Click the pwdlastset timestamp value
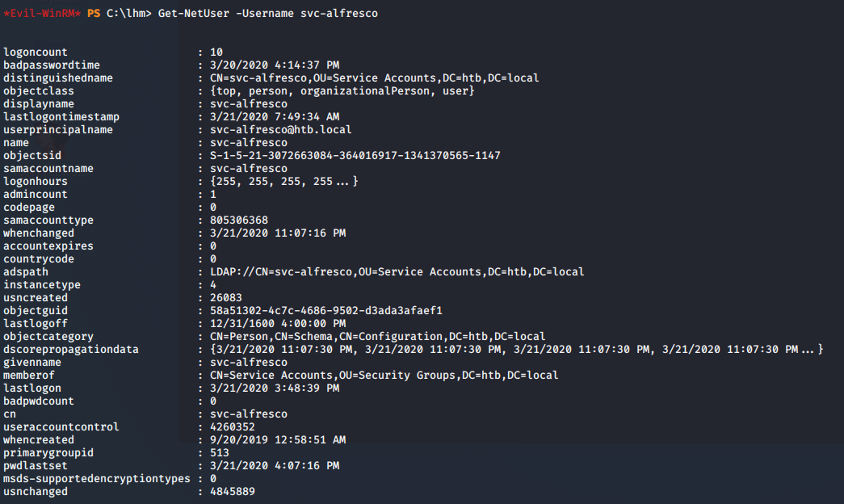Image resolution: width=844 pixels, height=504 pixels. tap(274, 466)
